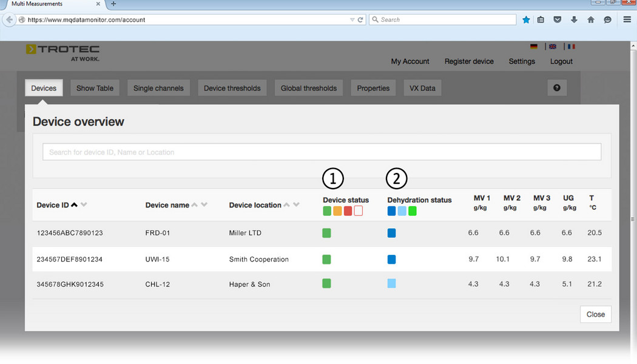Image resolution: width=637 pixels, height=364 pixels.
Task: Filter by dark blue dehydration legend swatch
Action: click(x=392, y=211)
